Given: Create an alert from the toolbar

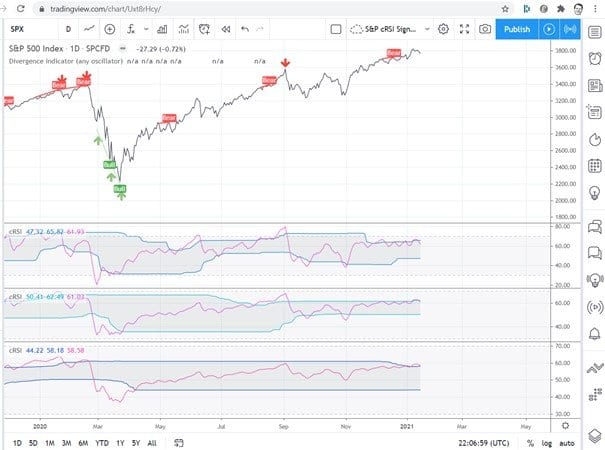Looking at the screenshot, I should tap(204, 29).
